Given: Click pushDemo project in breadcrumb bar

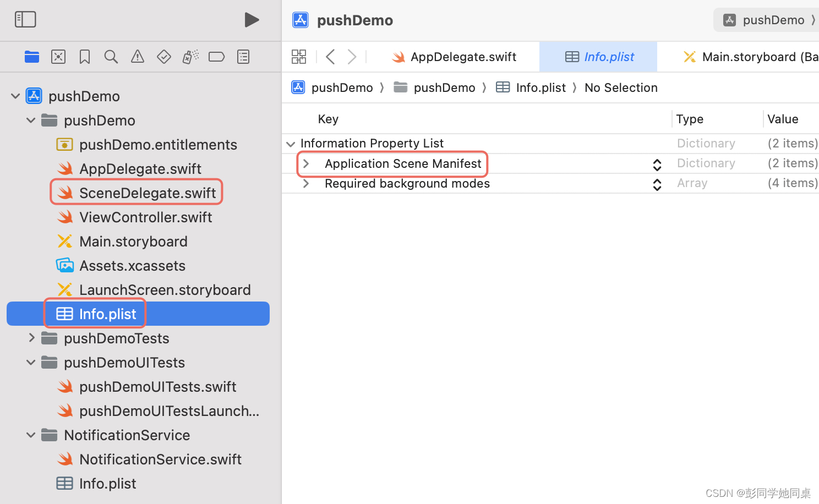Looking at the screenshot, I should click(332, 87).
